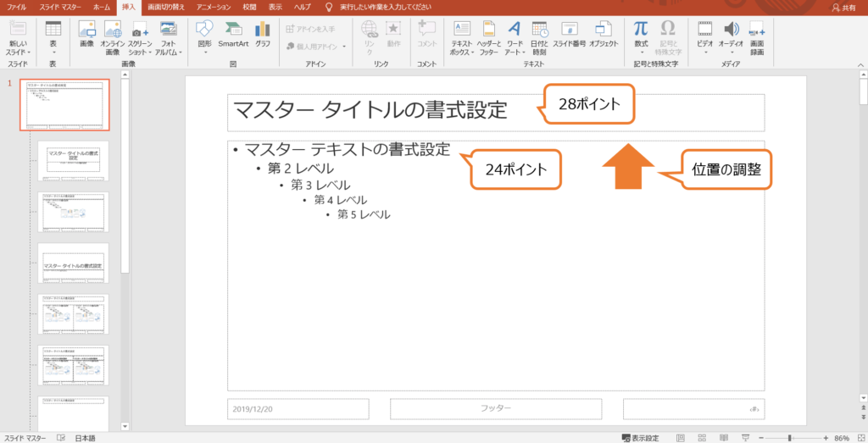This screenshot has height=443, width=868.
Task: Click the Screenshot (スクリーンショット) icon
Action: tap(140, 30)
